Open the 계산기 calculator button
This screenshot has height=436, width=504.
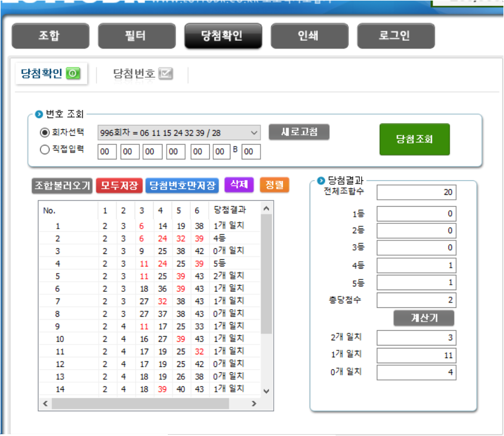pyautogui.click(x=424, y=318)
